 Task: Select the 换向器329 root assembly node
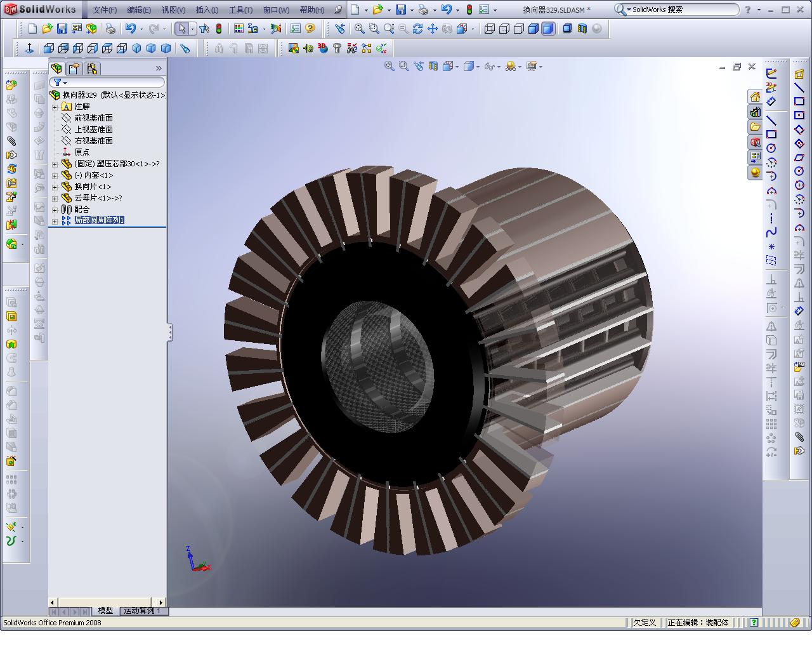point(108,95)
